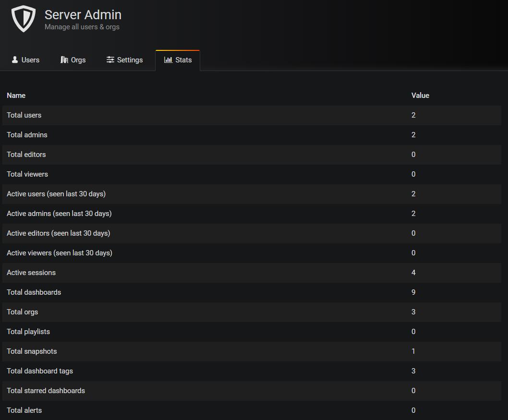Screen dimensions: 508x420
Task: Click the Total editors row
Action: point(26,155)
